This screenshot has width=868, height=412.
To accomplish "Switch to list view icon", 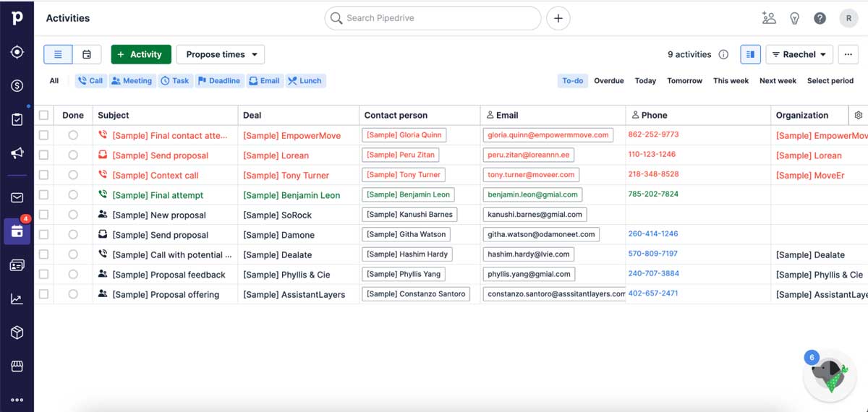I will tap(58, 54).
